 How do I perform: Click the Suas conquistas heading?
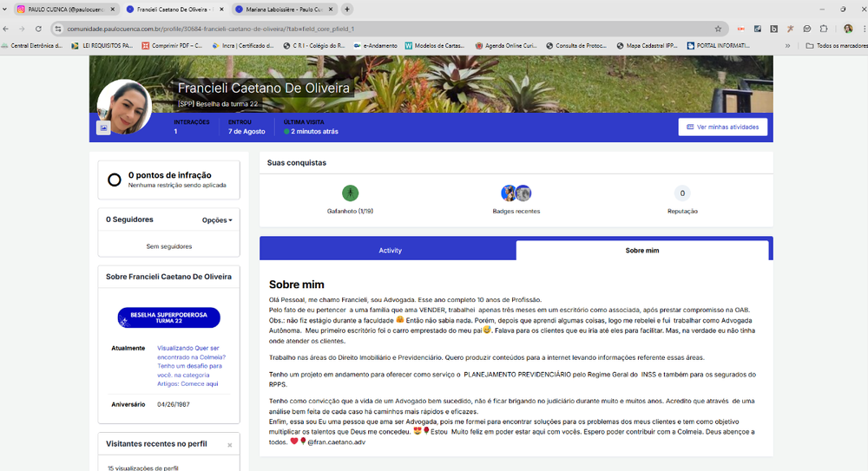click(297, 163)
